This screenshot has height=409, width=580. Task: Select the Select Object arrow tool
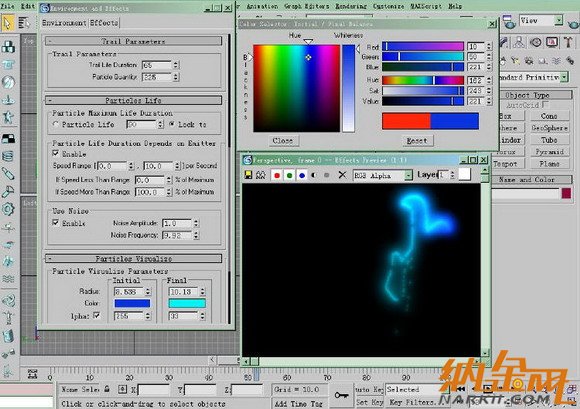(7, 23)
